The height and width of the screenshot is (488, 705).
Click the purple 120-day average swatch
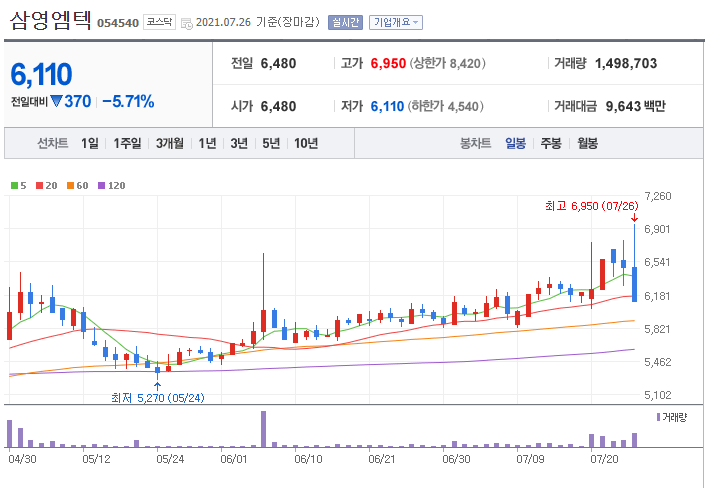coord(102,185)
